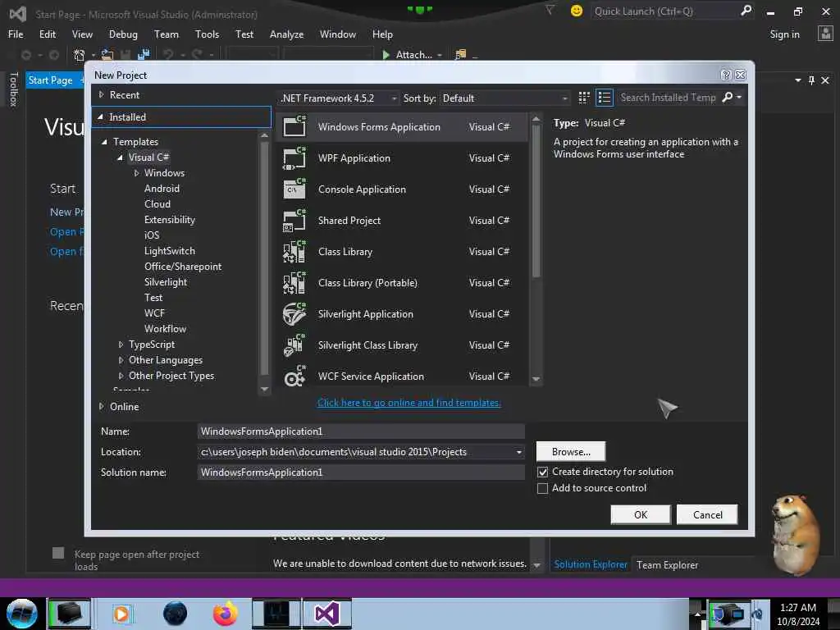The width and height of the screenshot is (840, 630).
Task: Collapse the Templates tree node
Action: point(104,142)
